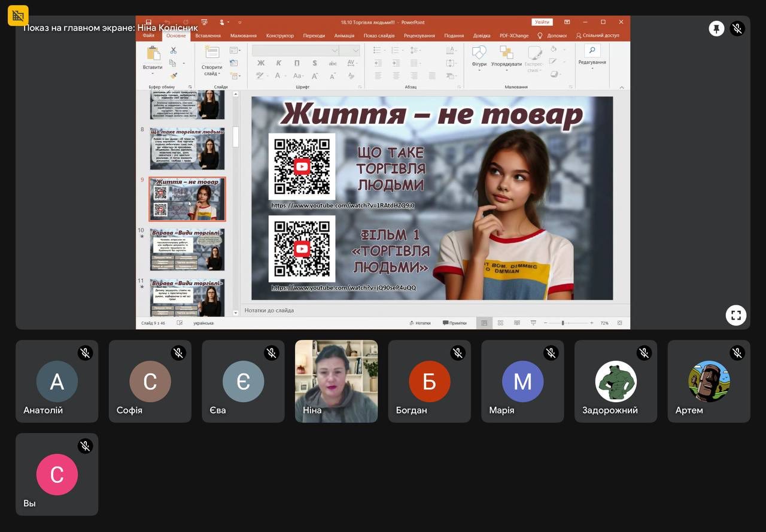This screenshot has width=766, height=532.
Task: Click the Нотатки button in status bar
Action: 420,323
